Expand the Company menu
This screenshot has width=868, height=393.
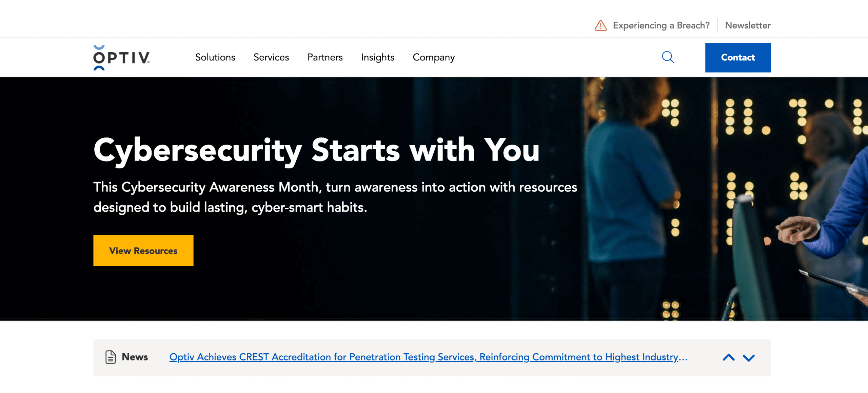pyautogui.click(x=433, y=57)
